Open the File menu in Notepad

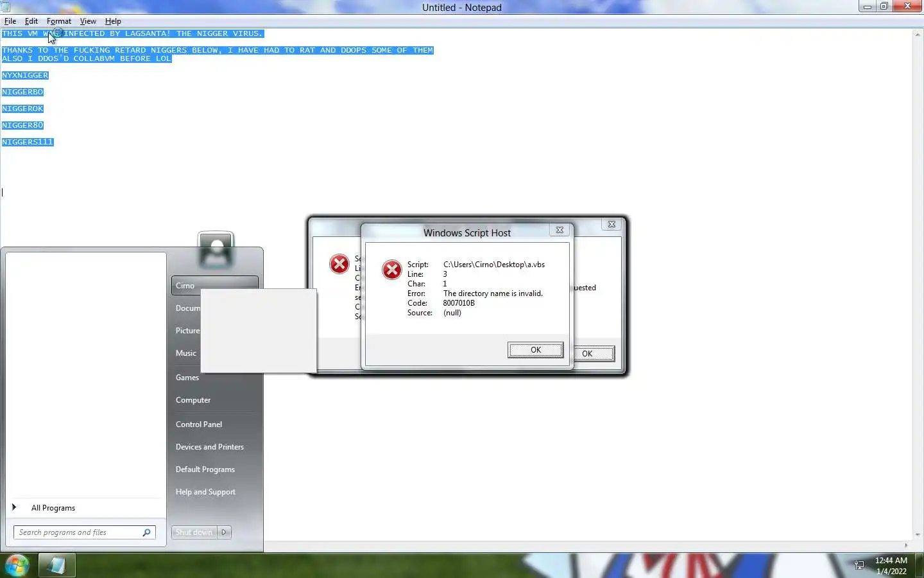(10, 21)
